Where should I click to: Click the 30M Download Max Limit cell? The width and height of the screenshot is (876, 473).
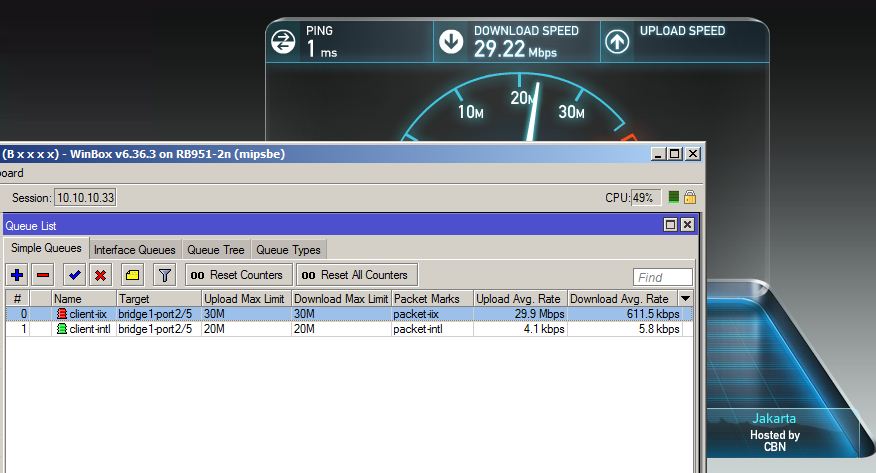[341, 314]
